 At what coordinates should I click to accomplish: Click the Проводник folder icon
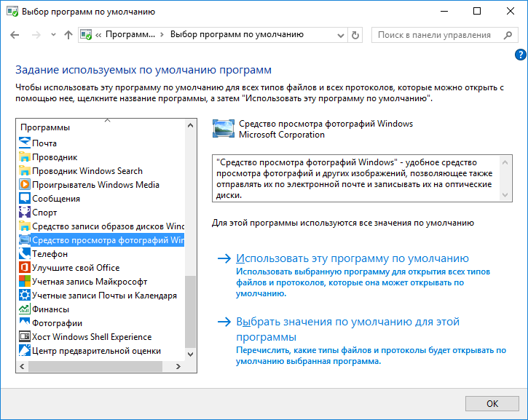point(25,156)
